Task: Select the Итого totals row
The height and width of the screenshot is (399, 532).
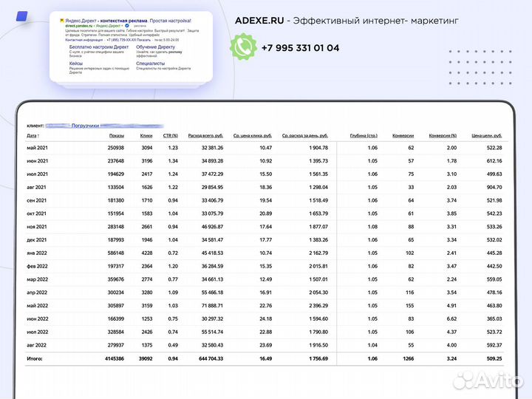Action: point(266,358)
